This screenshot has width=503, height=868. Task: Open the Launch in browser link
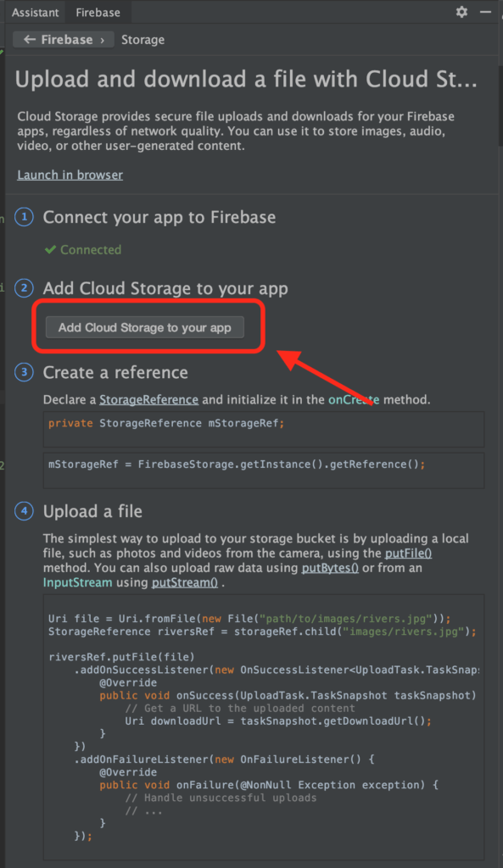pyautogui.click(x=70, y=175)
